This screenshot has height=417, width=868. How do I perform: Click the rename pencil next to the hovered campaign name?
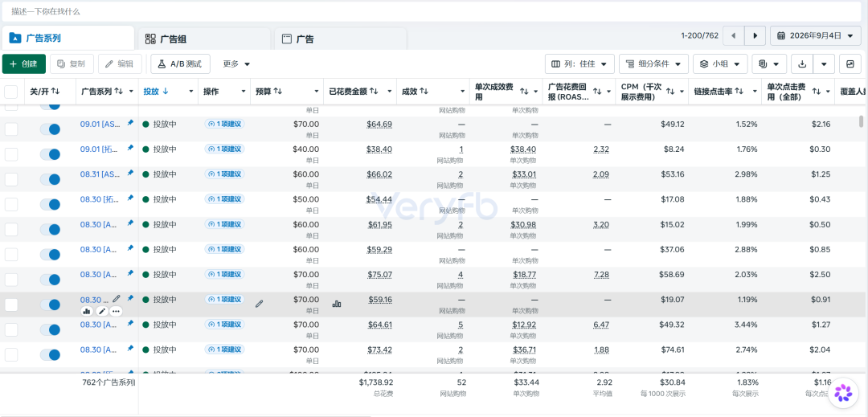click(x=117, y=299)
